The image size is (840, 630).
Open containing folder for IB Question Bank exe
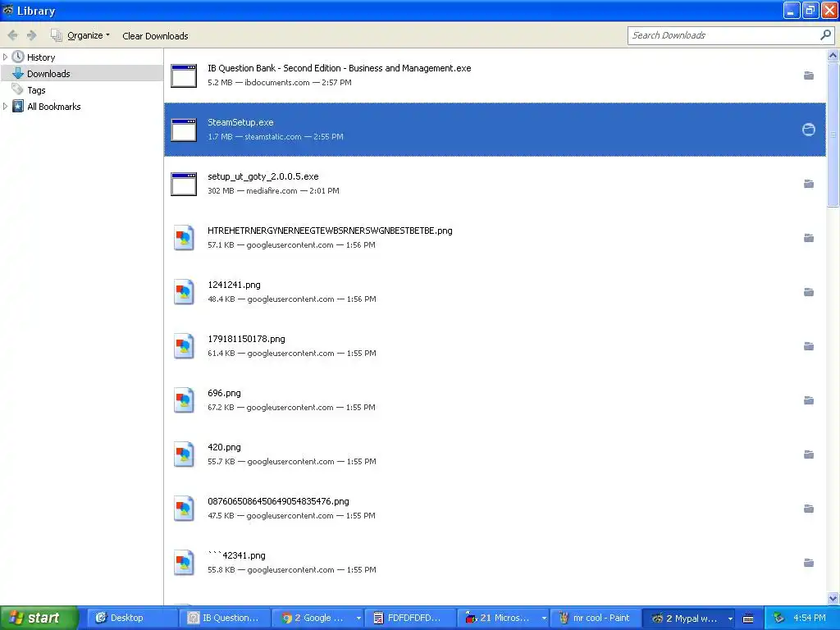tap(808, 75)
